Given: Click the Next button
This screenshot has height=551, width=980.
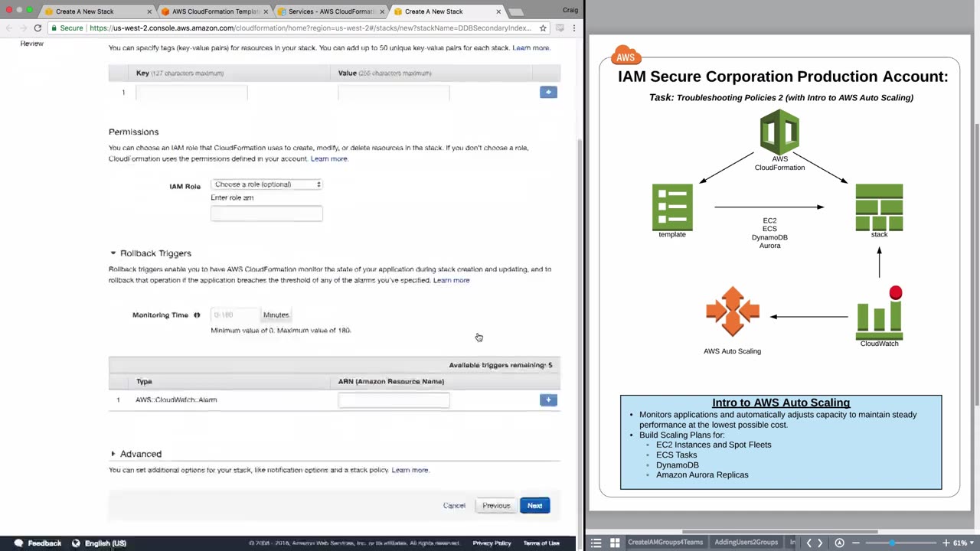Looking at the screenshot, I should (534, 506).
